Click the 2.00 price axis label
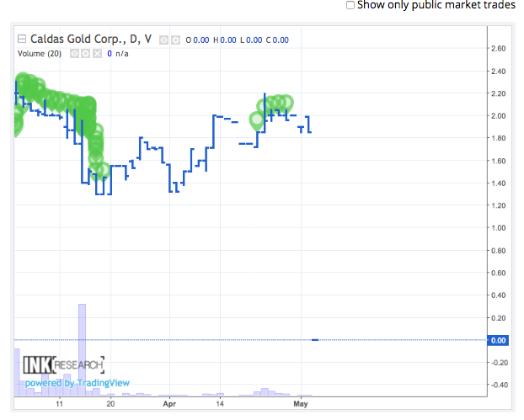Screen dimensions: 524x420 click(x=498, y=116)
